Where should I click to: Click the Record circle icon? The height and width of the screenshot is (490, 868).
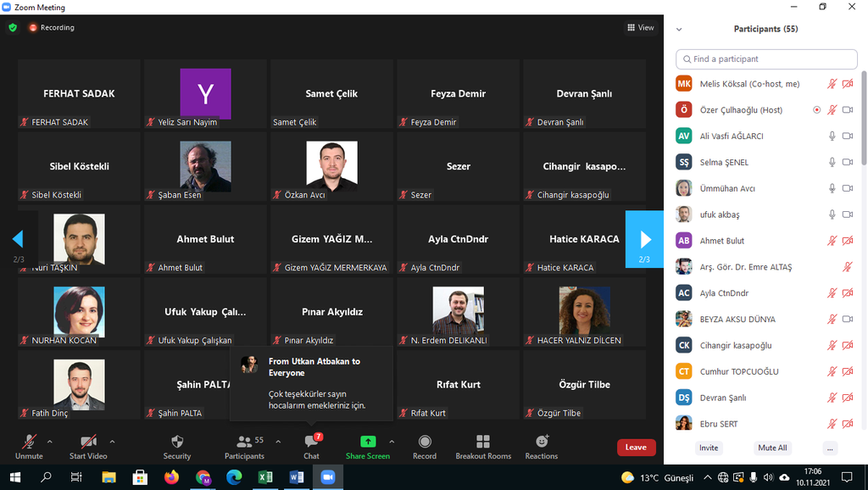tap(425, 442)
